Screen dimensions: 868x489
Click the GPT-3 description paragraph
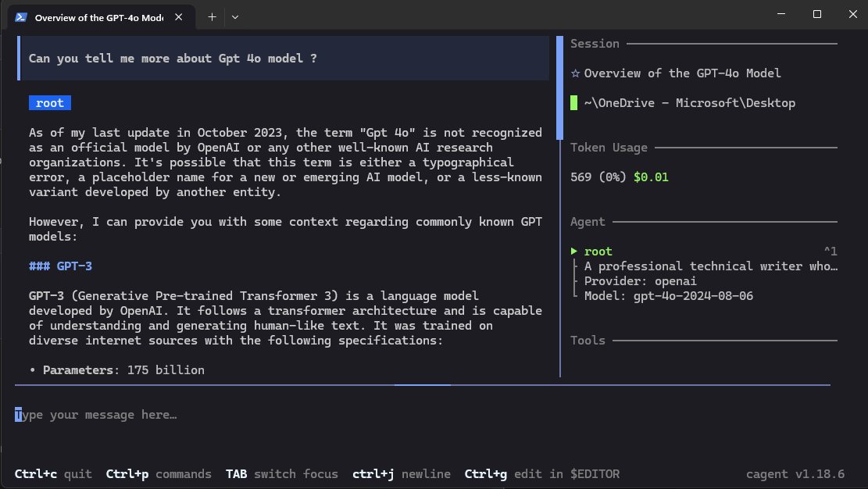(x=286, y=319)
